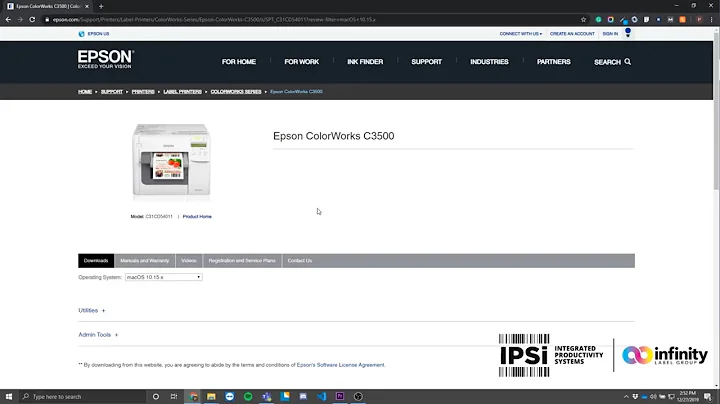
Task: Expand the Utilities section
Action: pos(91,311)
